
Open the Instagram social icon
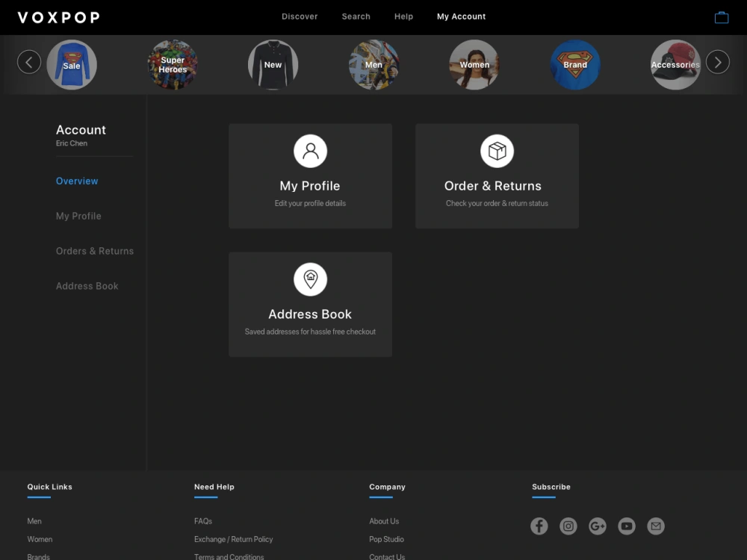pos(568,526)
